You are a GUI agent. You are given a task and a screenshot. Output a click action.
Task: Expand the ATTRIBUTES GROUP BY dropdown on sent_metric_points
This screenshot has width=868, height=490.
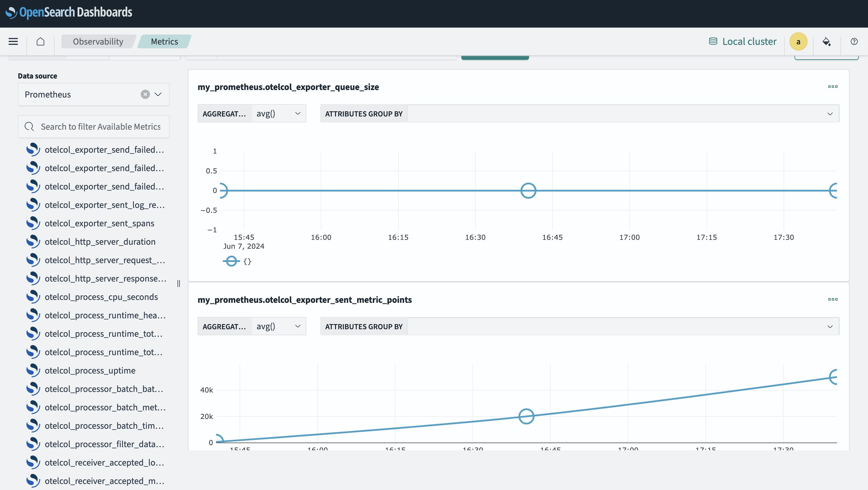pos(829,326)
